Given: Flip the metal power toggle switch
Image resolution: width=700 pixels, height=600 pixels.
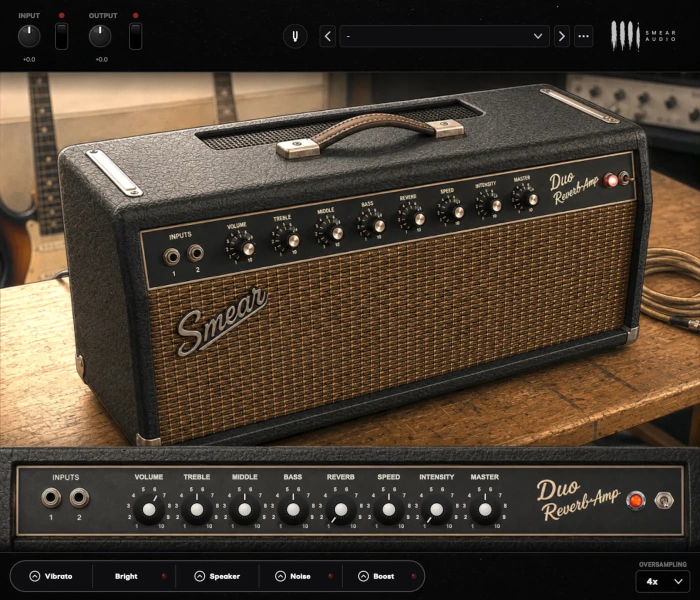Looking at the screenshot, I should coord(664,500).
